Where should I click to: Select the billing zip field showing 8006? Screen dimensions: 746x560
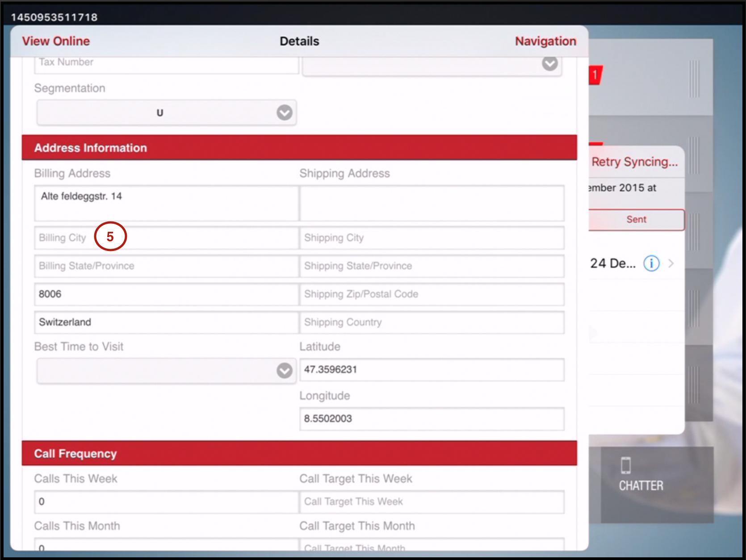coord(166,294)
